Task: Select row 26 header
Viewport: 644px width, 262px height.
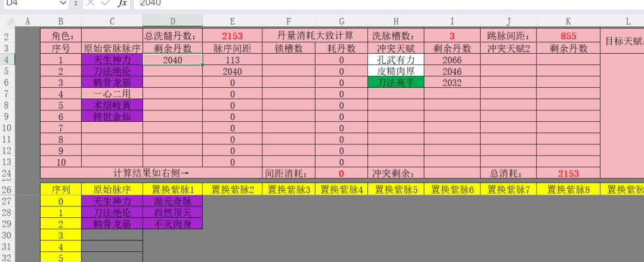Action: [x=7, y=189]
